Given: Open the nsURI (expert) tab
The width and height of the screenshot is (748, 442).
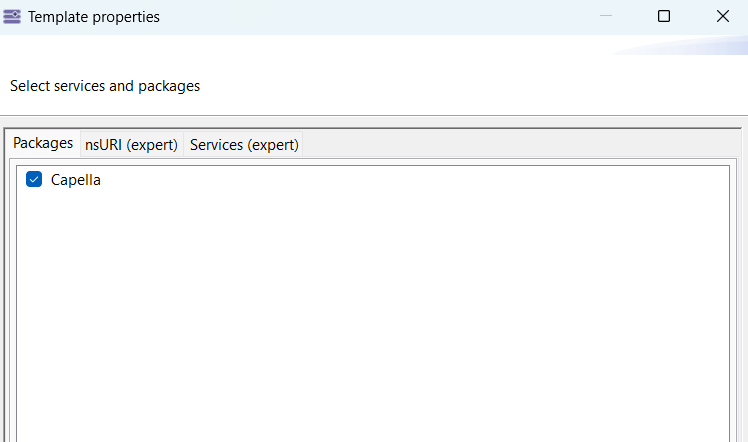Looking at the screenshot, I should pos(131,145).
